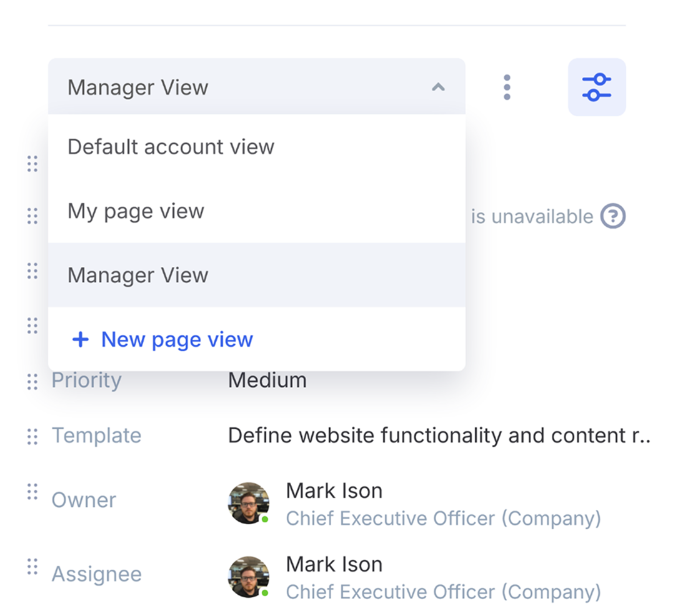Select My page view option

[136, 211]
